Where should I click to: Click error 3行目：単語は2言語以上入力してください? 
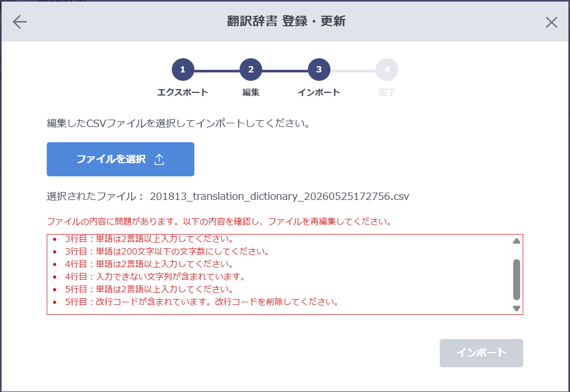(x=149, y=239)
